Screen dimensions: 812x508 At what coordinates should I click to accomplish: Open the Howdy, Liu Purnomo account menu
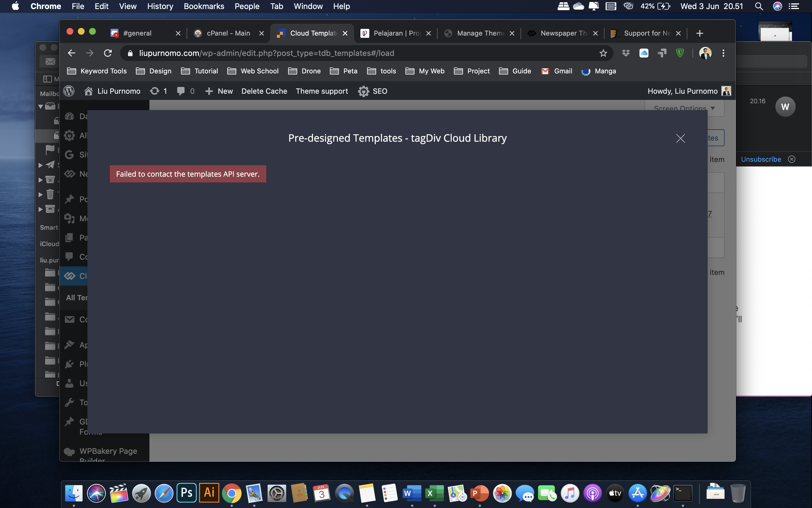pos(689,91)
